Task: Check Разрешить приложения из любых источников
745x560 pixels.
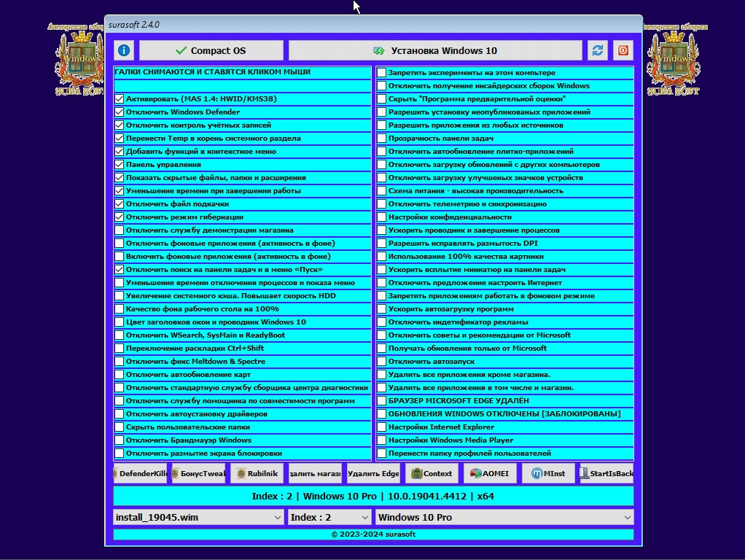Action: click(381, 125)
